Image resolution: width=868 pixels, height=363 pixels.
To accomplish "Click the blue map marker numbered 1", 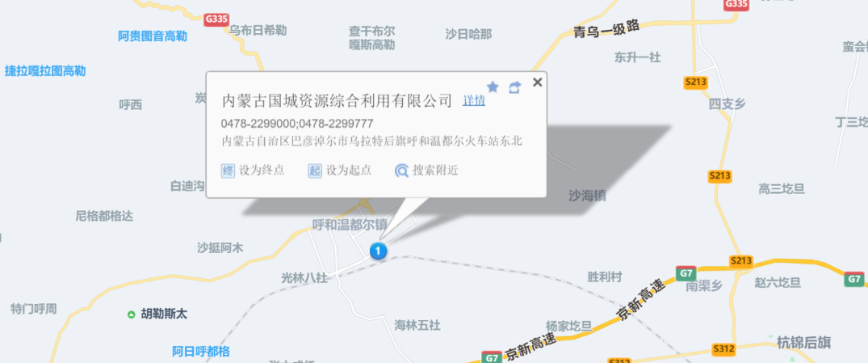I will point(378,251).
